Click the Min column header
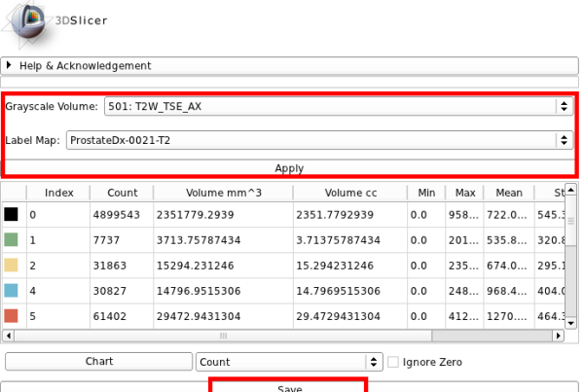This screenshot has height=392, width=584. click(426, 193)
